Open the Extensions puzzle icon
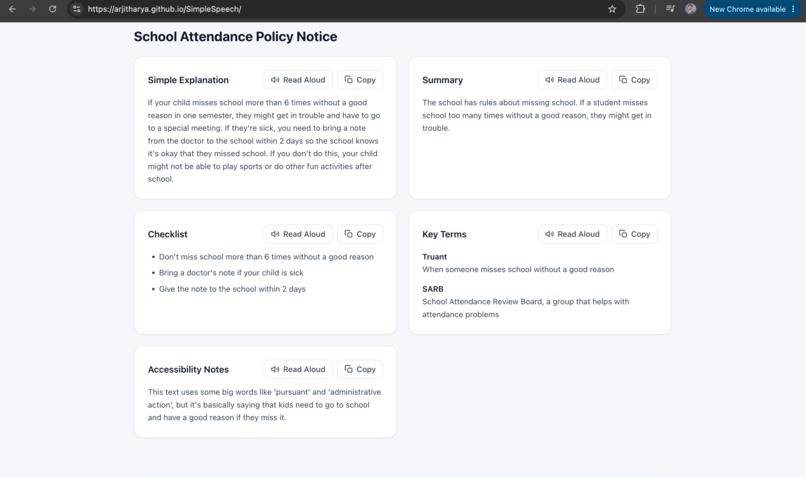 point(640,9)
